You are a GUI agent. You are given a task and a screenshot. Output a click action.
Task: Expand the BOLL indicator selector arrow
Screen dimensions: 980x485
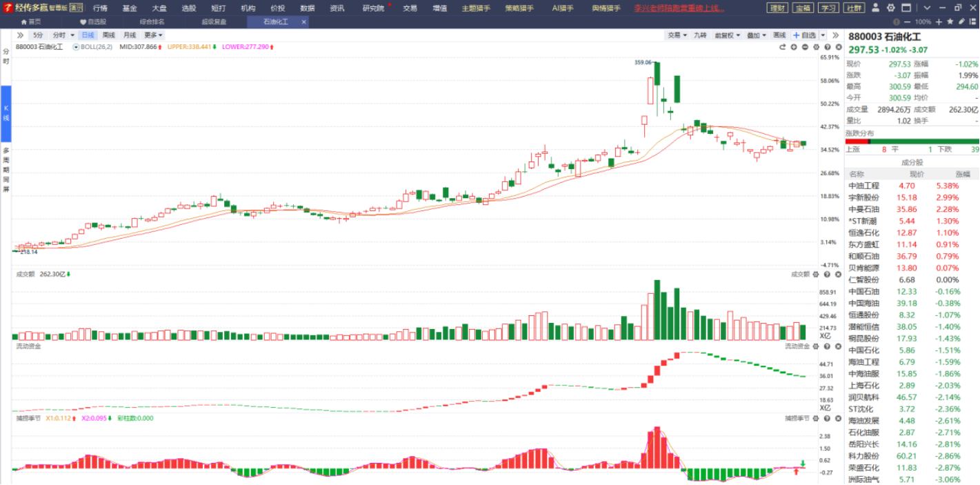click(76, 47)
